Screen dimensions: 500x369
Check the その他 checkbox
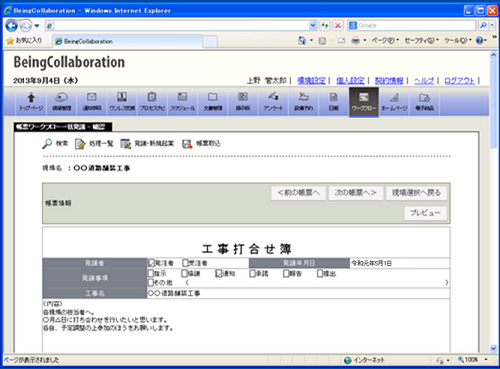[151, 283]
